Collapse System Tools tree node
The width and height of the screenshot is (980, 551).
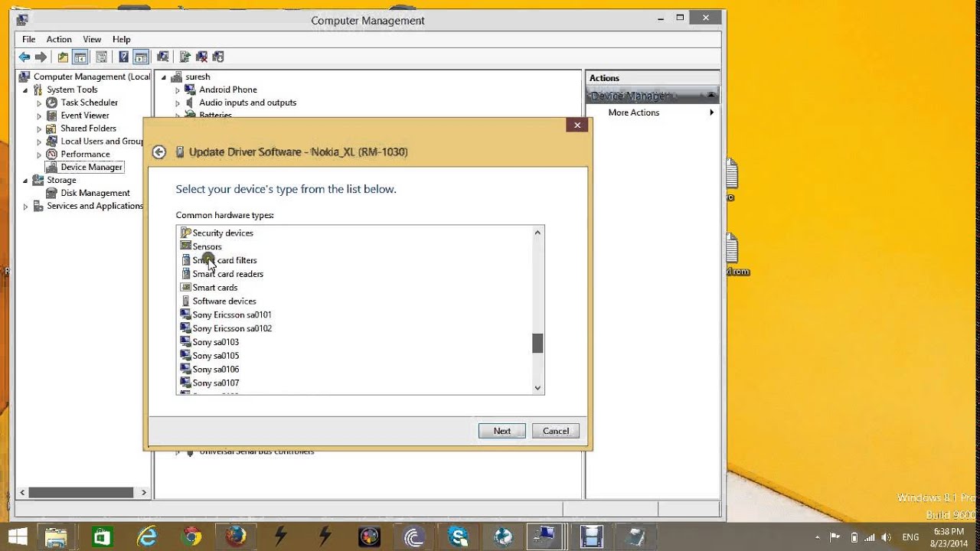25,90
